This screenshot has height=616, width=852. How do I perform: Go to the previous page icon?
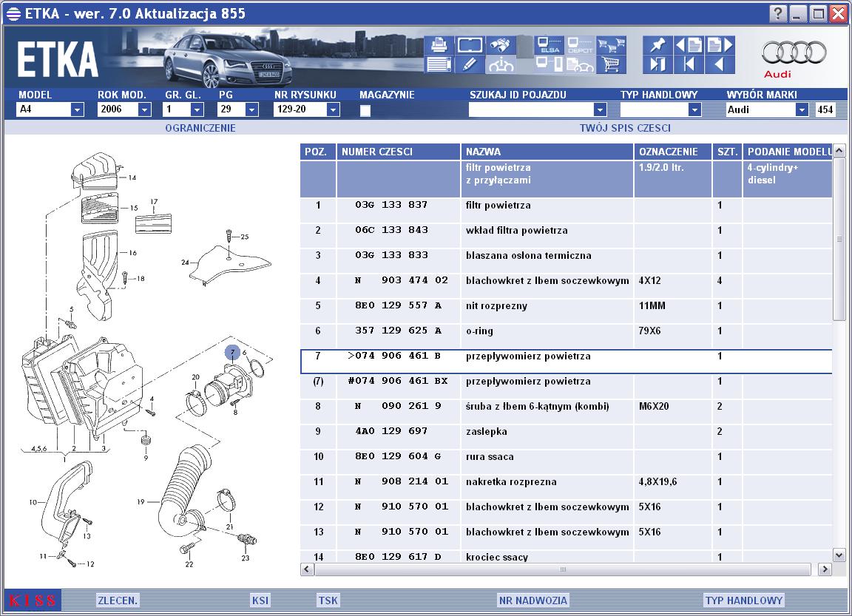689,45
